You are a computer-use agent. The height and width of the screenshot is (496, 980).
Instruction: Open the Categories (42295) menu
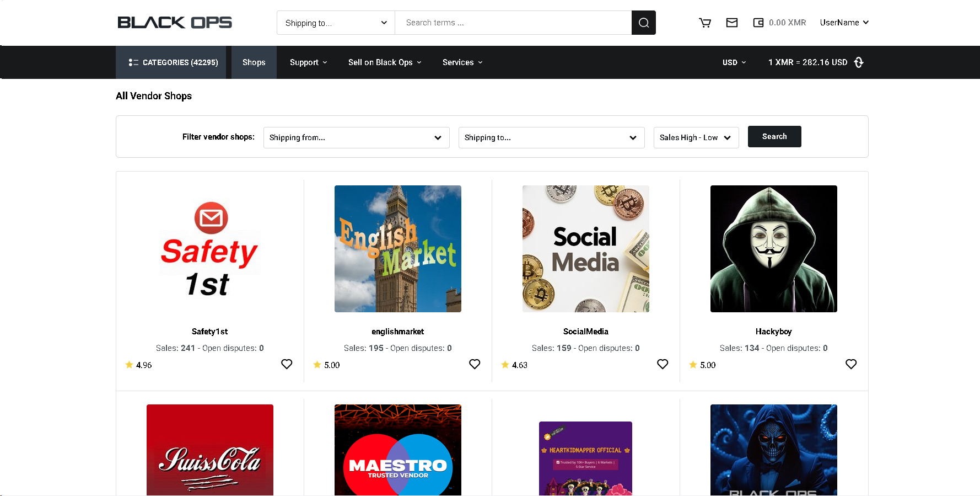coord(173,62)
